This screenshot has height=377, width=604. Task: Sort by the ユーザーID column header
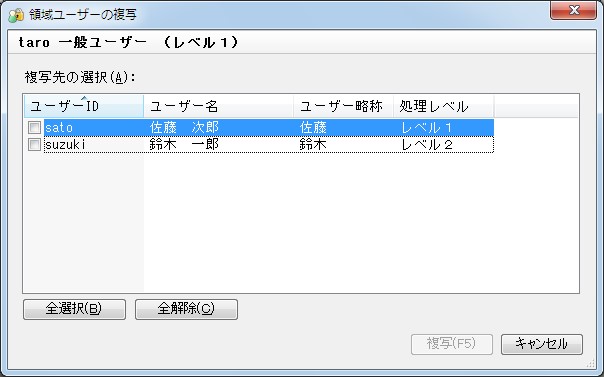point(84,106)
